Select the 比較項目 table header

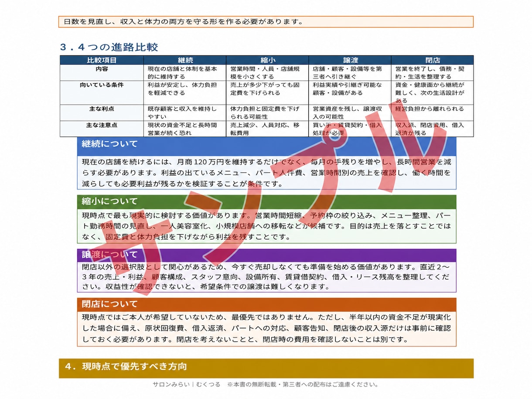pos(102,60)
